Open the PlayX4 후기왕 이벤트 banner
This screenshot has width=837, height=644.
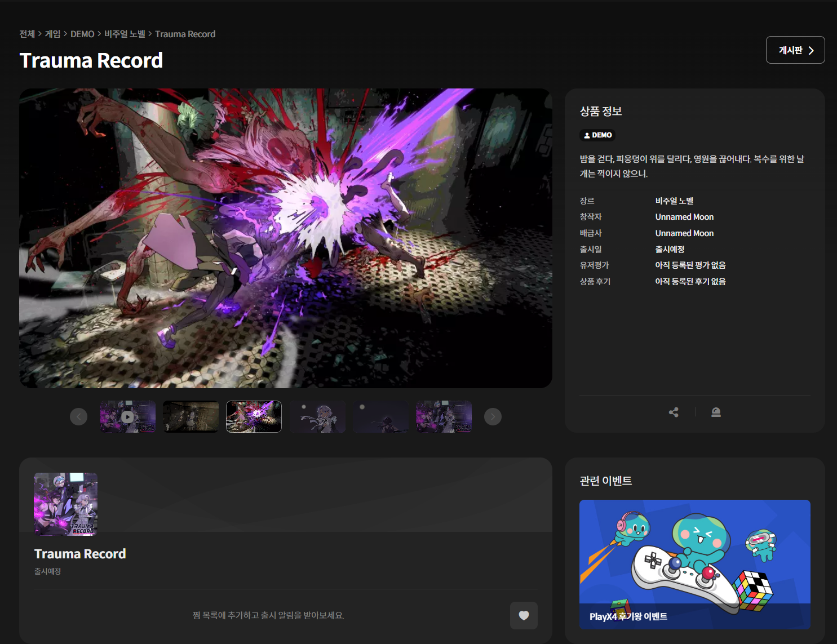(695, 565)
